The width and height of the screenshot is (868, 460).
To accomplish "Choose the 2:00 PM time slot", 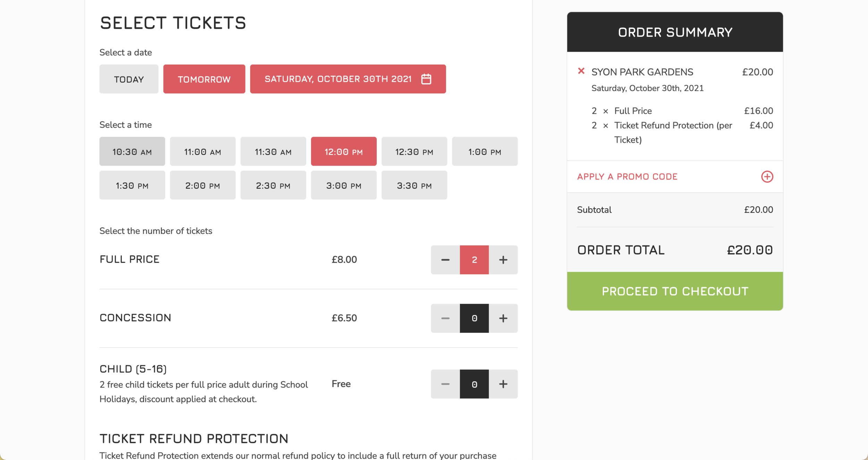I will coord(202,185).
